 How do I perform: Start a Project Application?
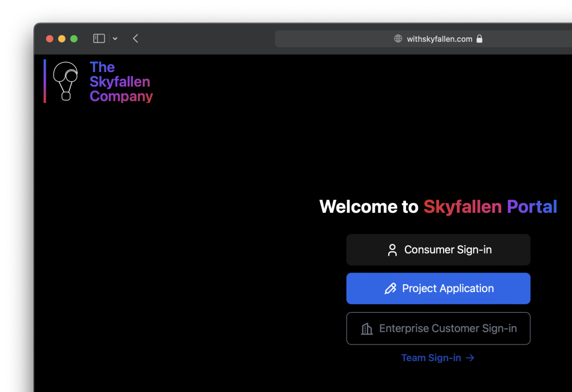click(438, 289)
